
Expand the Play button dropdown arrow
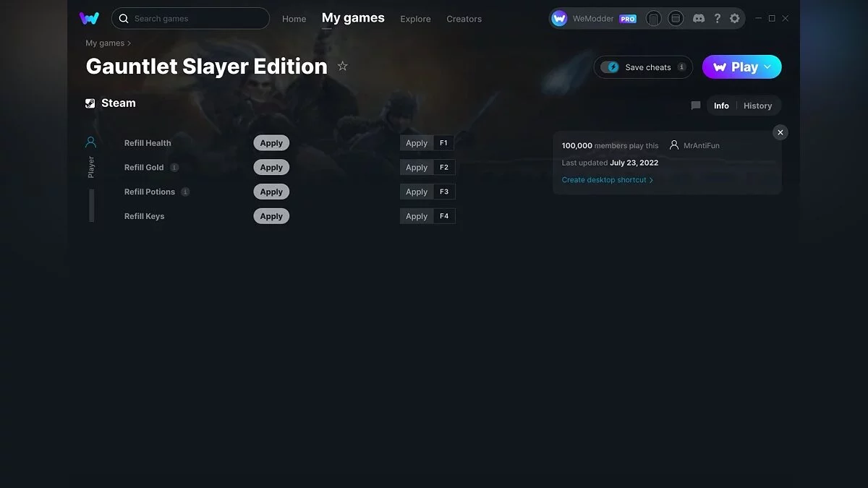(767, 67)
